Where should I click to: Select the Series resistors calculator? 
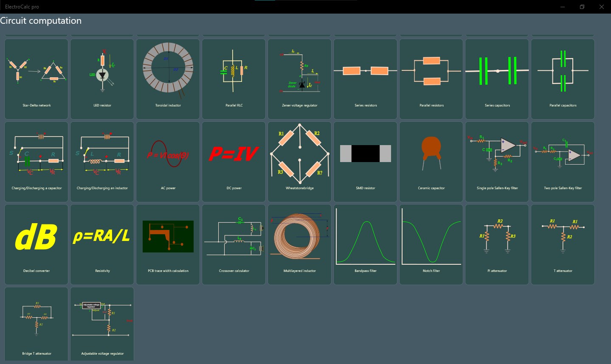point(365,78)
